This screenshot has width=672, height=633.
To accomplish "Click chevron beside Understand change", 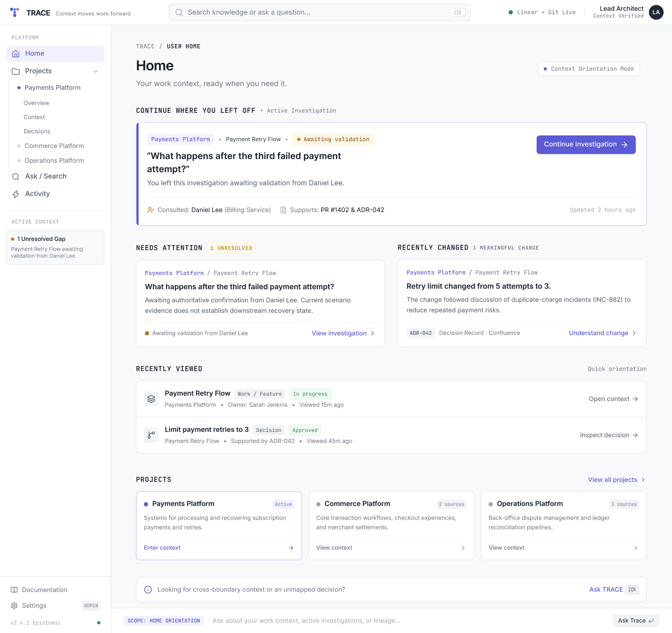I will click(x=634, y=333).
